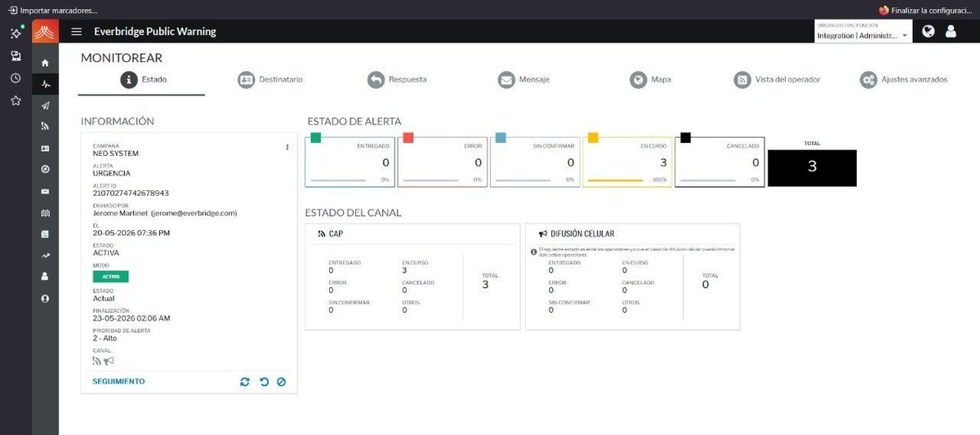Click the NEO SYSTEM campaign name

pyautogui.click(x=115, y=153)
